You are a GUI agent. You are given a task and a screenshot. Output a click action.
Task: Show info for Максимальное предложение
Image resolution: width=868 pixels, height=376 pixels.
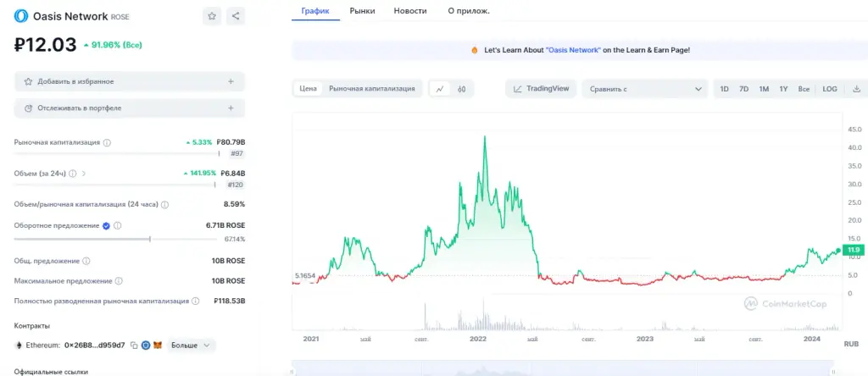tap(119, 281)
